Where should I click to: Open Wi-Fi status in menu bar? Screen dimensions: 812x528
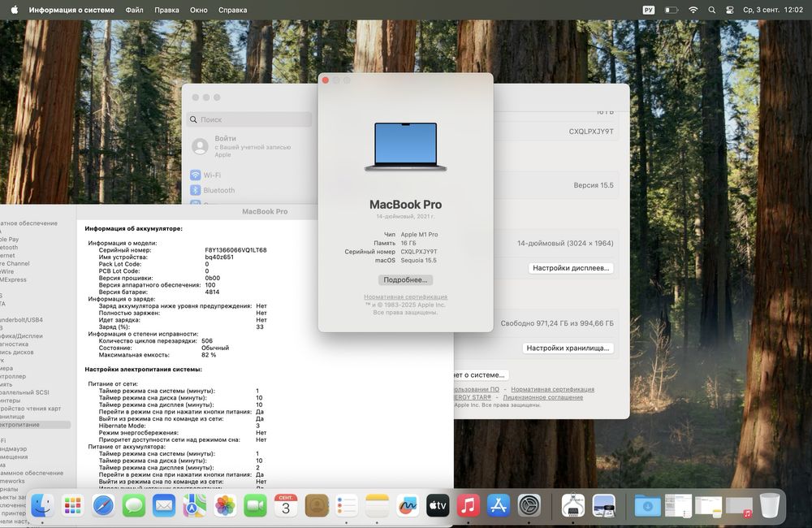coord(693,10)
